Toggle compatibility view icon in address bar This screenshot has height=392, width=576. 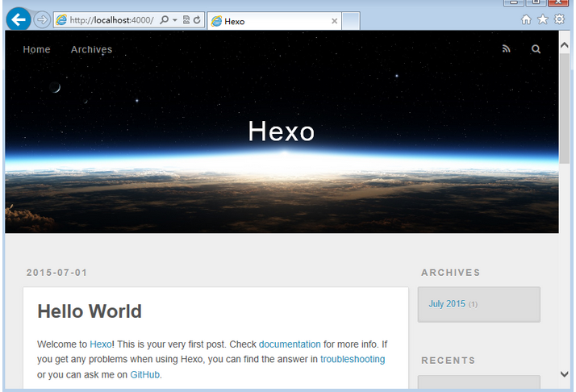tap(186, 20)
